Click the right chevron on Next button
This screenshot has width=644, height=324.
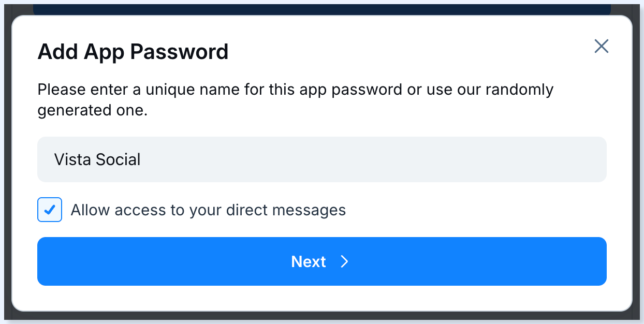pyautogui.click(x=344, y=262)
